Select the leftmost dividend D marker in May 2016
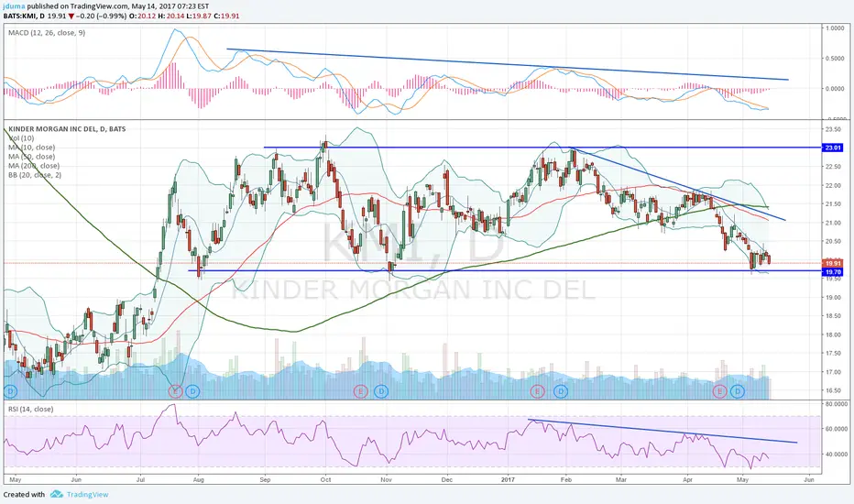Image resolution: width=854 pixels, height=504 pixels. 10,391
